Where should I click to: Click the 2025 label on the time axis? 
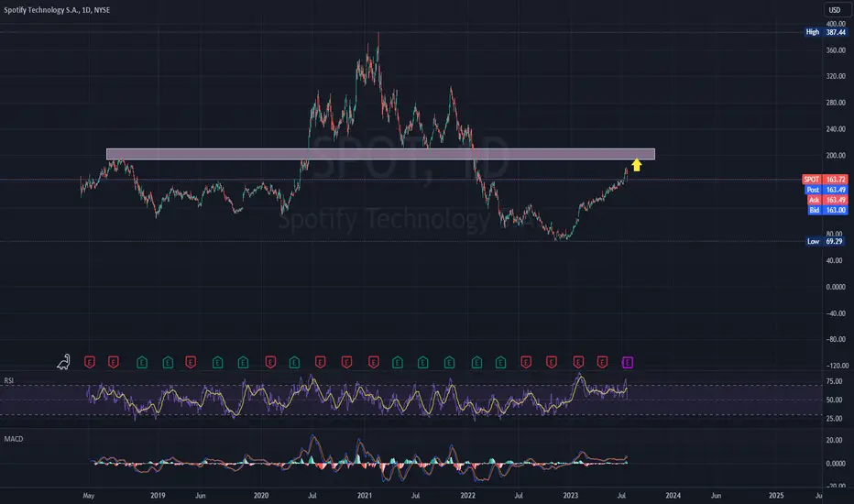pos(776,495)
